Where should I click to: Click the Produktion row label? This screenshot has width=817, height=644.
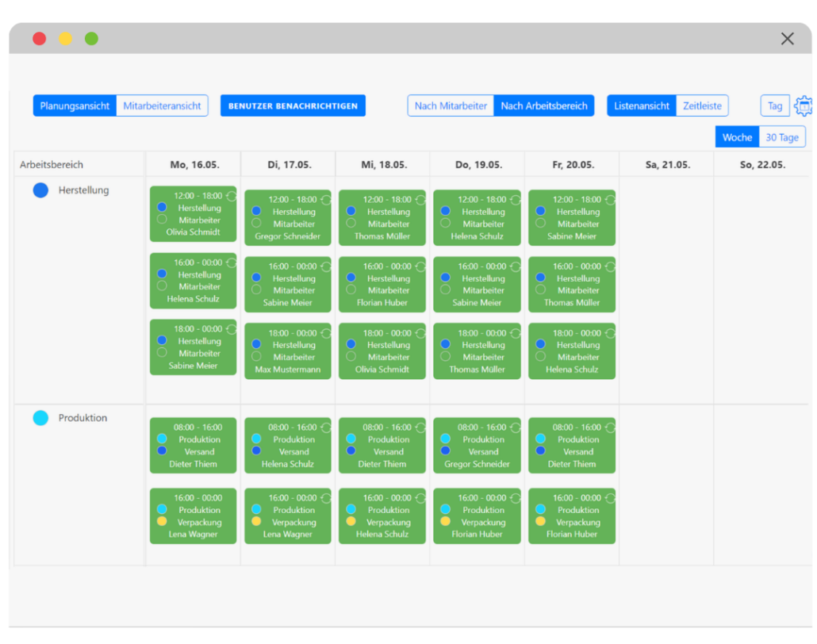[x=82, y=418]
